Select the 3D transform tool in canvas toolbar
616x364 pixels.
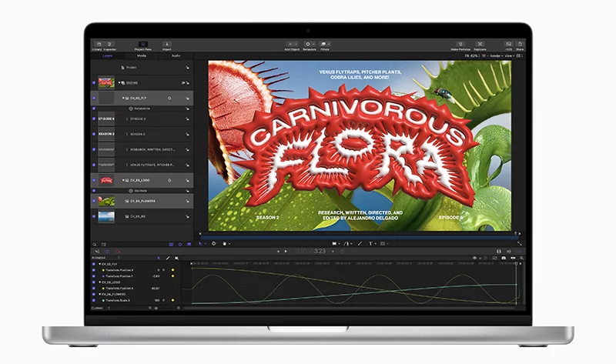pos(214,244)
